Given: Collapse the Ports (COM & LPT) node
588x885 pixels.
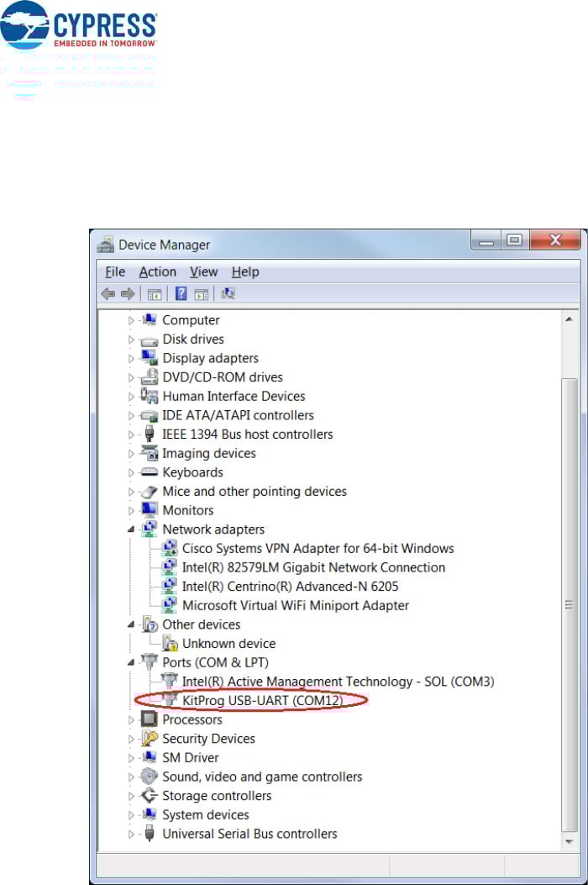Looking at the screenshot, I should [131, 662].
